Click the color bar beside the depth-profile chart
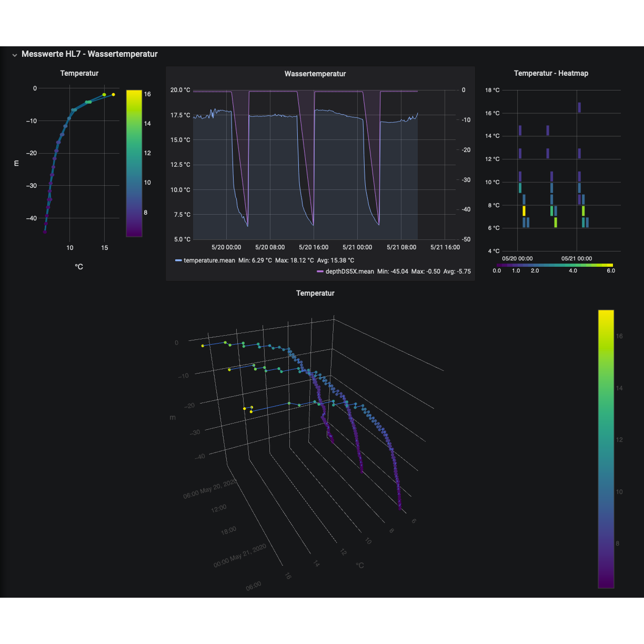 (x=134, y=163)
